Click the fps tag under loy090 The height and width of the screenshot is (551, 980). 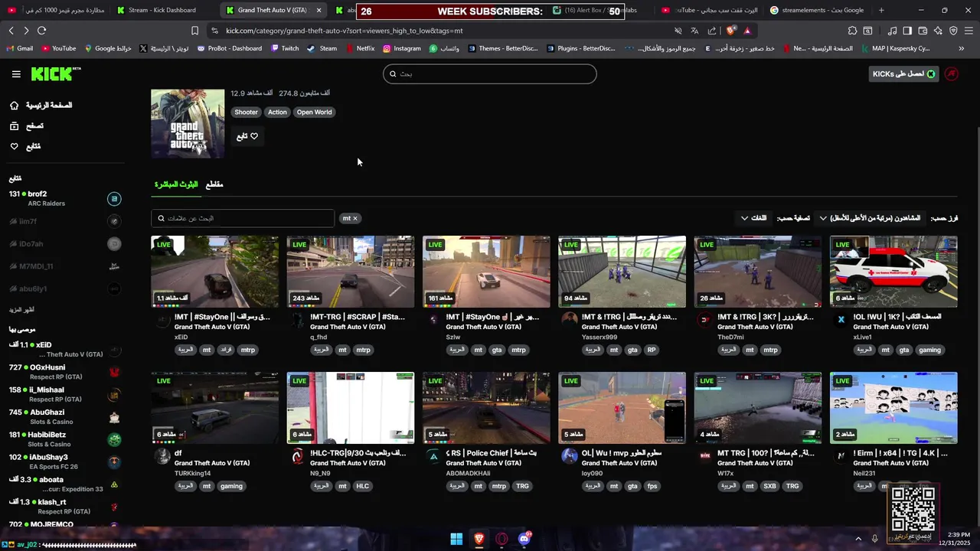click(x=652, y=486)
